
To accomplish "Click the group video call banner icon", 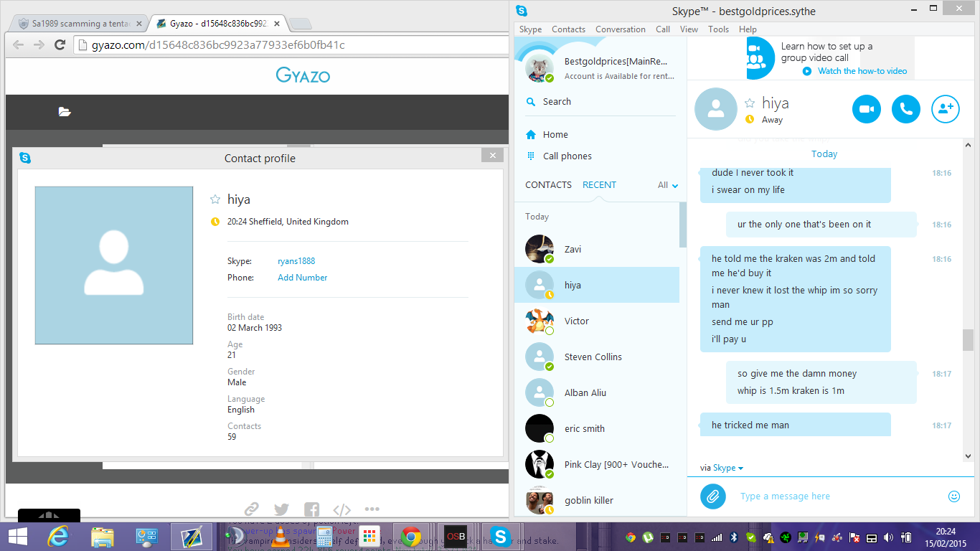I will [760, 57].
